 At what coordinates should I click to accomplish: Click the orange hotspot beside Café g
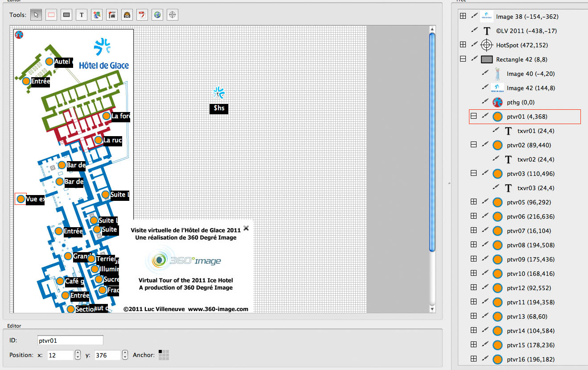60,281
